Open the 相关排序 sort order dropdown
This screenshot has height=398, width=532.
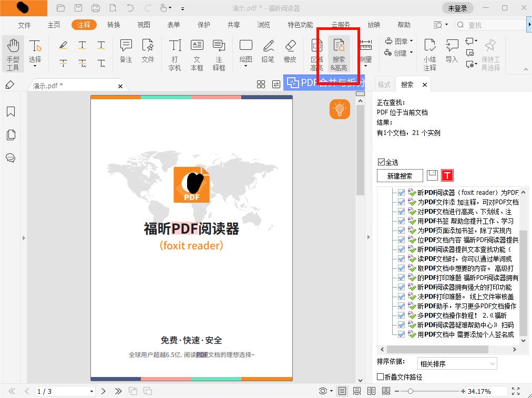[457, 363]
